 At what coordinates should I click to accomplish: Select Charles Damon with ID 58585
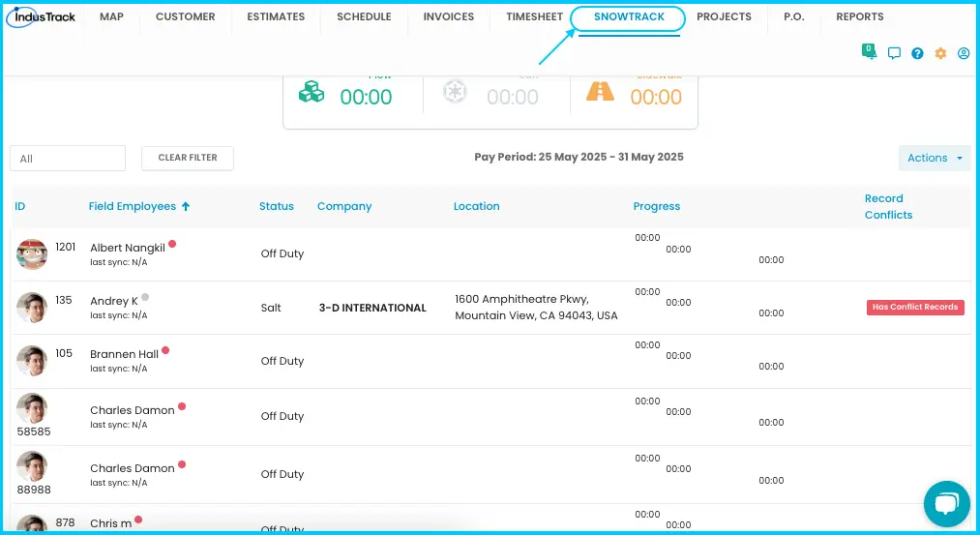click(x=132, y=410)
